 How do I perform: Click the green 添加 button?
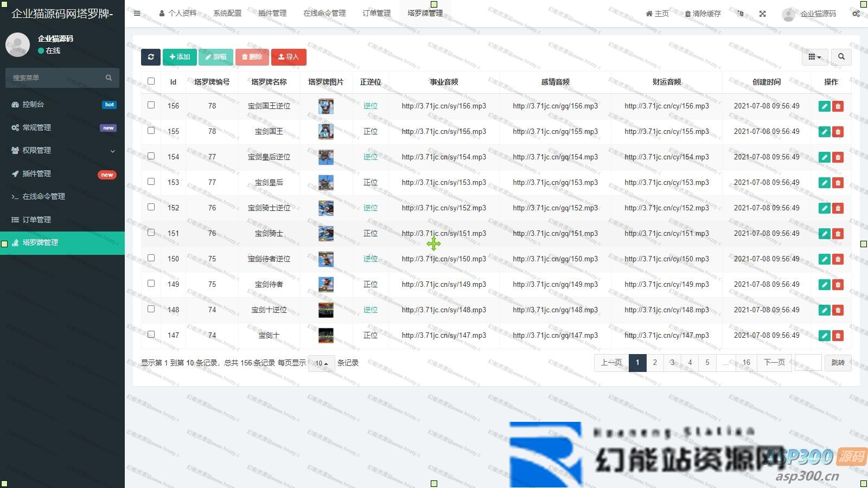(x=180, y=57)
